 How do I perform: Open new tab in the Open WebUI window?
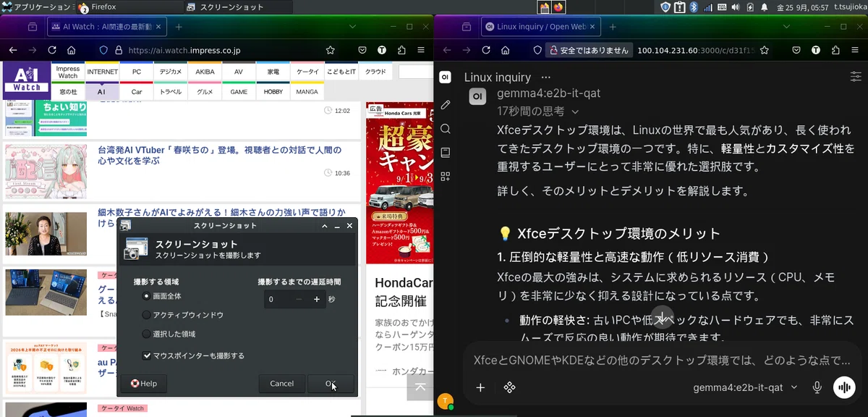point(612,27)
